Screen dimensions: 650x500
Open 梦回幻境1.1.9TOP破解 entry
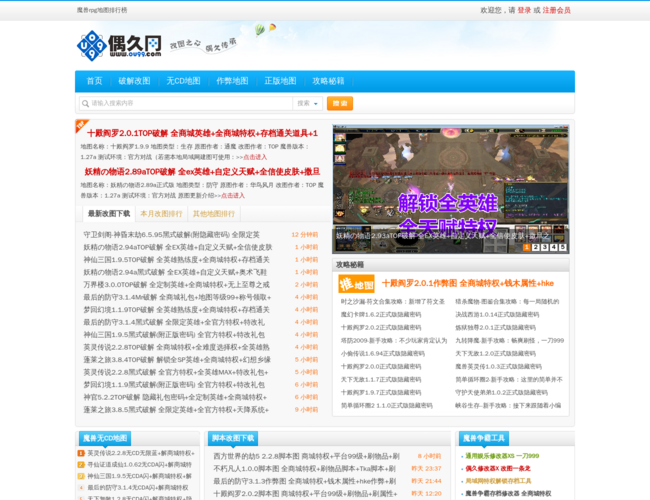click(177, 310)
